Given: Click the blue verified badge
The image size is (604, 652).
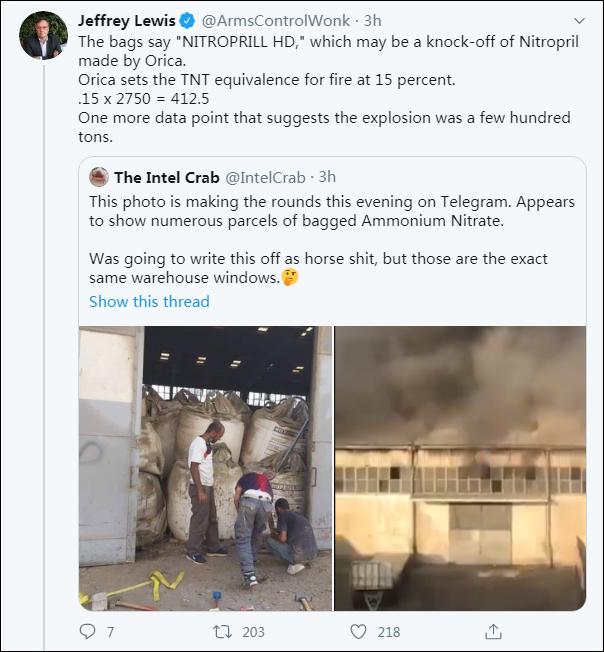Looking at the screenshot, I should point(186,21).
